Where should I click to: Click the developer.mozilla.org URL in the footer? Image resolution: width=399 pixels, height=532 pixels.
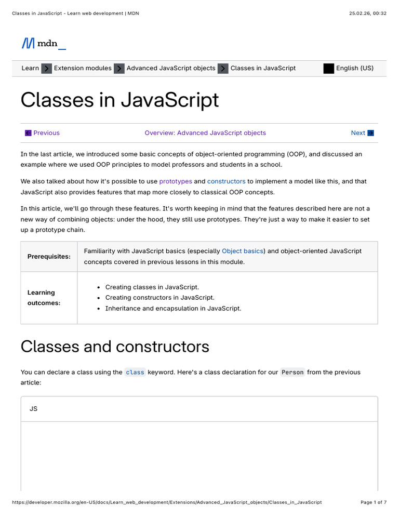(166, 502)
